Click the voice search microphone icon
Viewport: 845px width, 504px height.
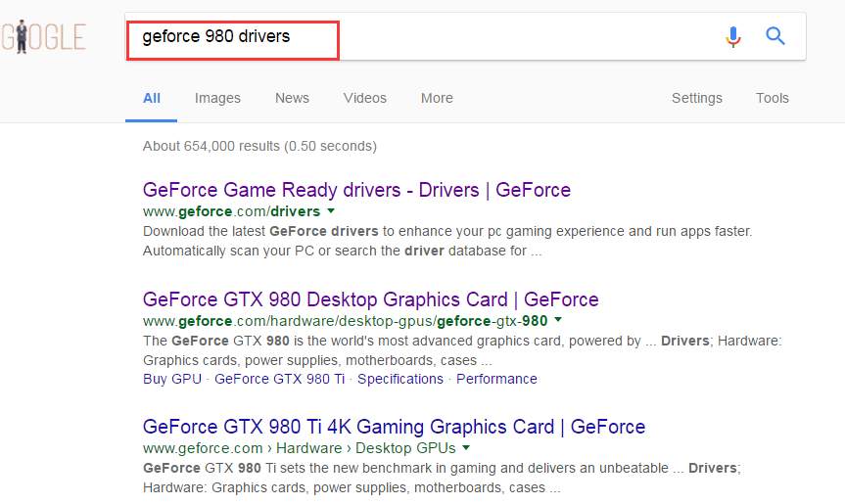733,36
